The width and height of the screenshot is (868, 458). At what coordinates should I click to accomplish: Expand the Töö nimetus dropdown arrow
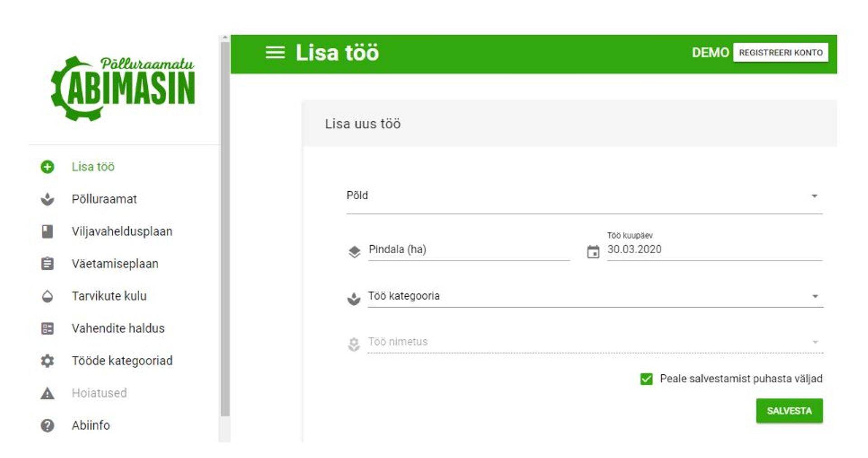click(815, 342)
